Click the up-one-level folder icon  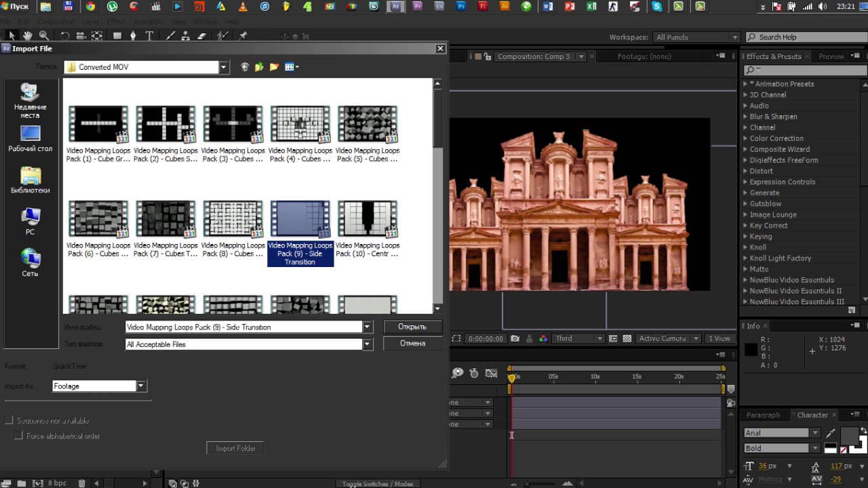[259, 67]
